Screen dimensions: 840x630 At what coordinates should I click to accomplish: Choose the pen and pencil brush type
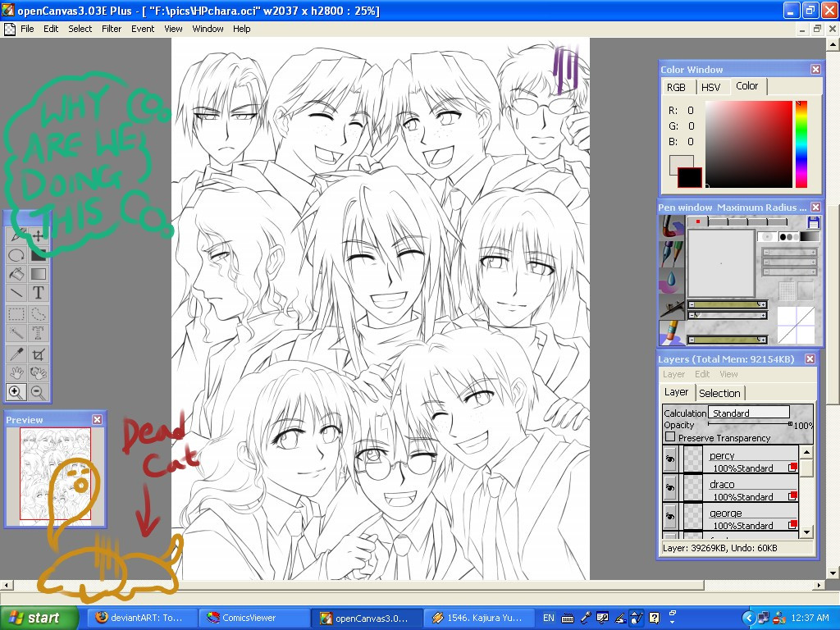pos(672,253)
